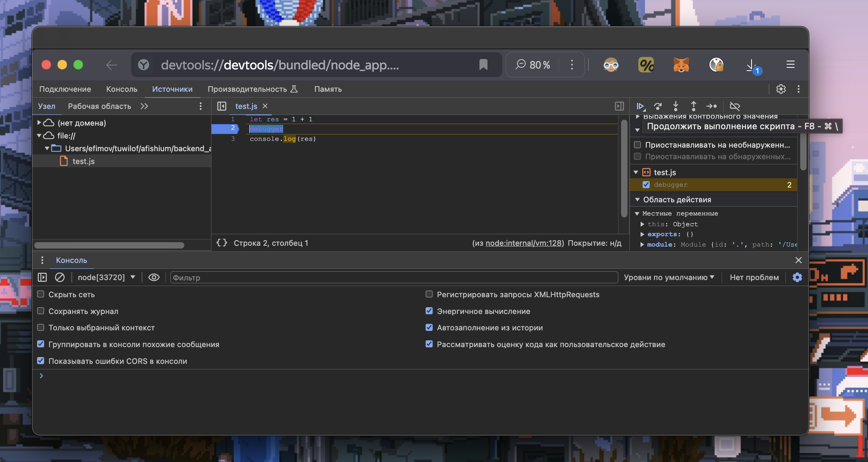Open navigator pane more options menu
868x462 pixels.
pos(201,106)
